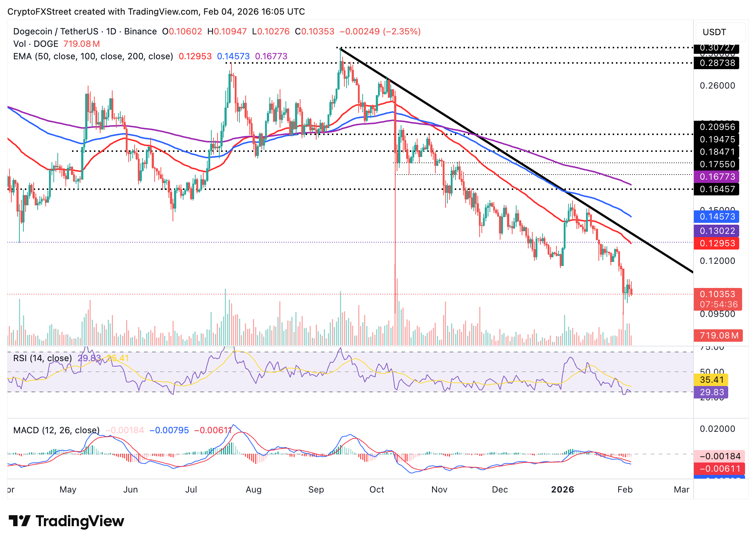Viewport: 756px width, 543px height.
Task: Click the USDT currency selector box
Action: tap(720, 32)
